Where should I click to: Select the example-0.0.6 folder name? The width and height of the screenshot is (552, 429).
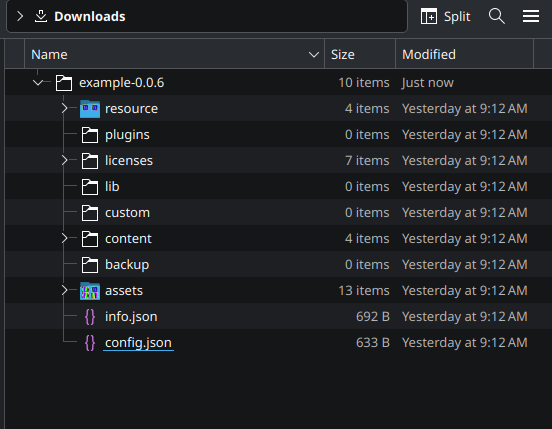pyautogui.click(x=121, y=83)
